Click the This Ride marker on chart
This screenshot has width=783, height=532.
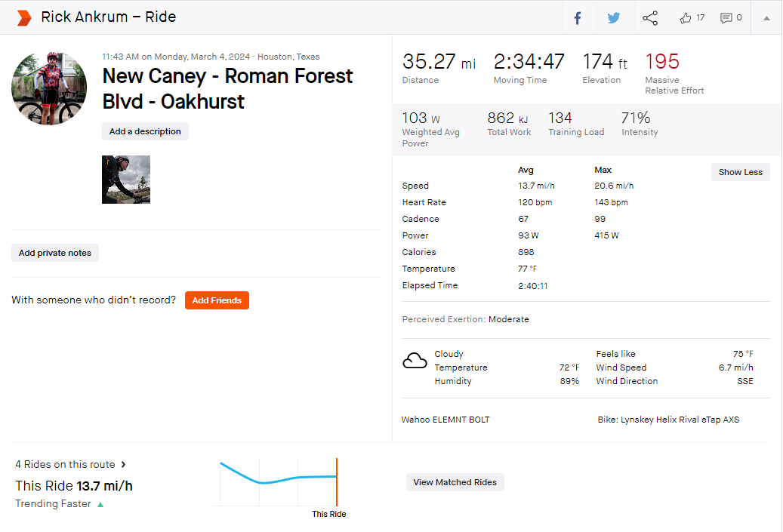pyautogui.click(x=337, y=482)
